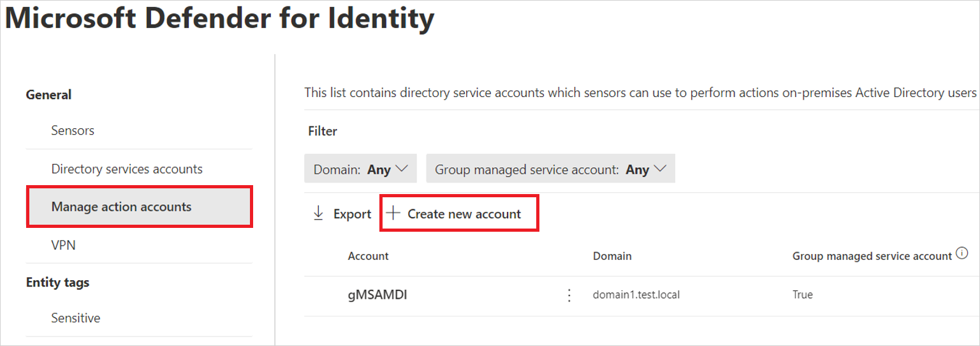Viewport: 980px width, 346px height.
Task: Select the gMSAMDI account row
Action: point(641,296)
